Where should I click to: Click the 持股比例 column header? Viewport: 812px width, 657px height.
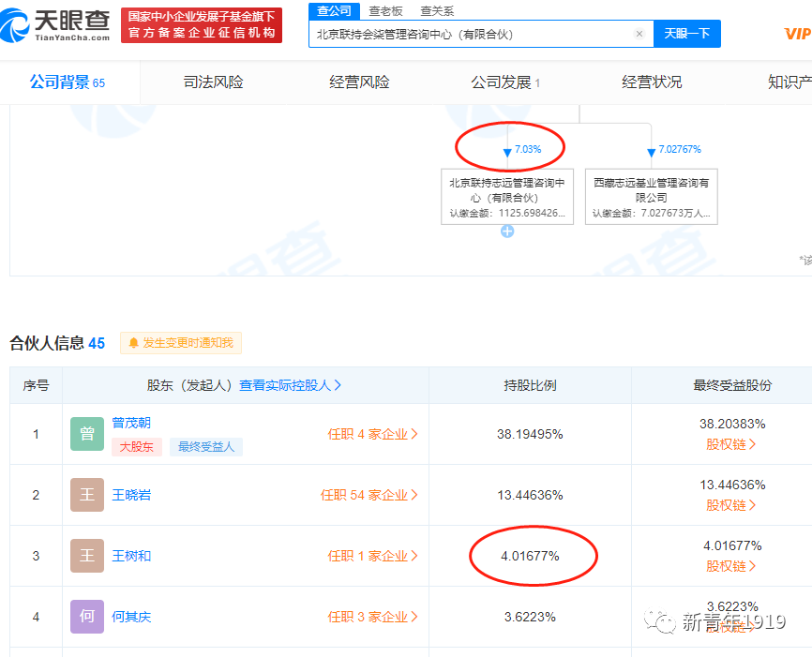[530, 385]
